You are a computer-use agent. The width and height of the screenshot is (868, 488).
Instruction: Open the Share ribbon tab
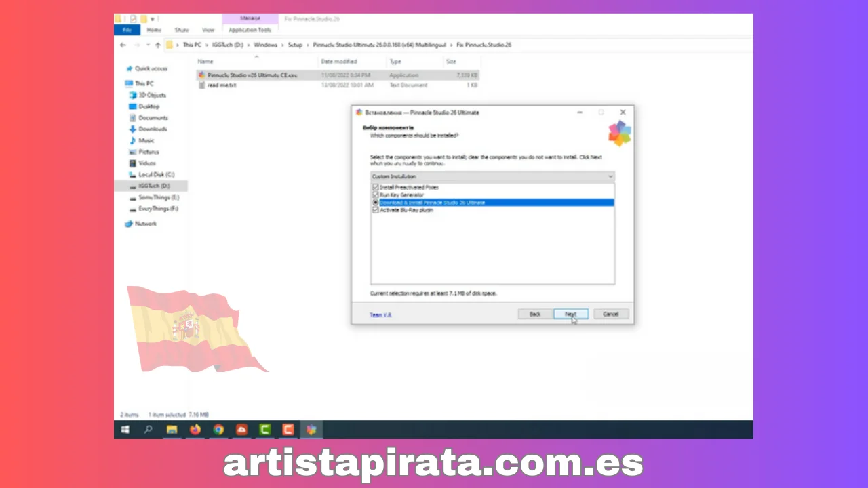[182, 30]
